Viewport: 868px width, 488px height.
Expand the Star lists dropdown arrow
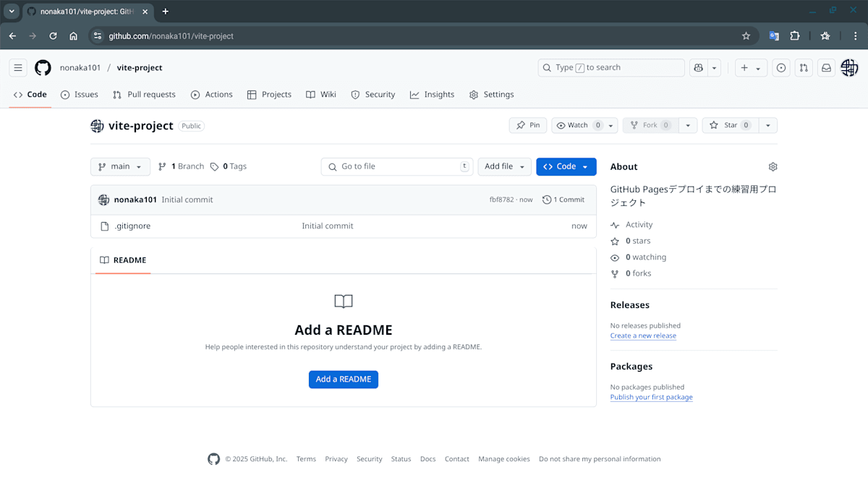(768, 126)
